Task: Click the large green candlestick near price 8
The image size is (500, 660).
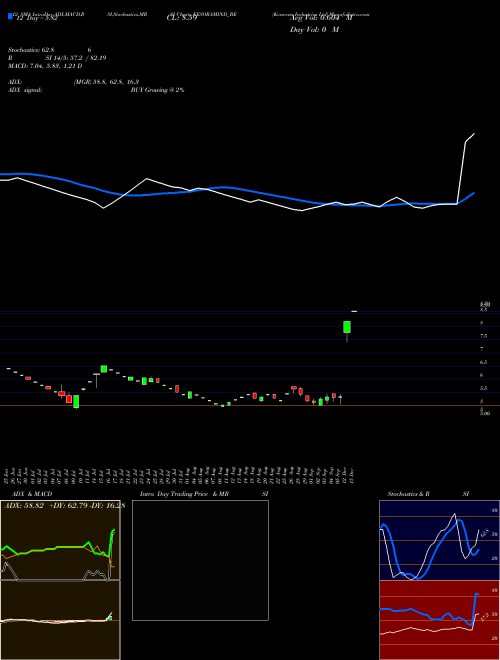Action: tap(347, 327)
